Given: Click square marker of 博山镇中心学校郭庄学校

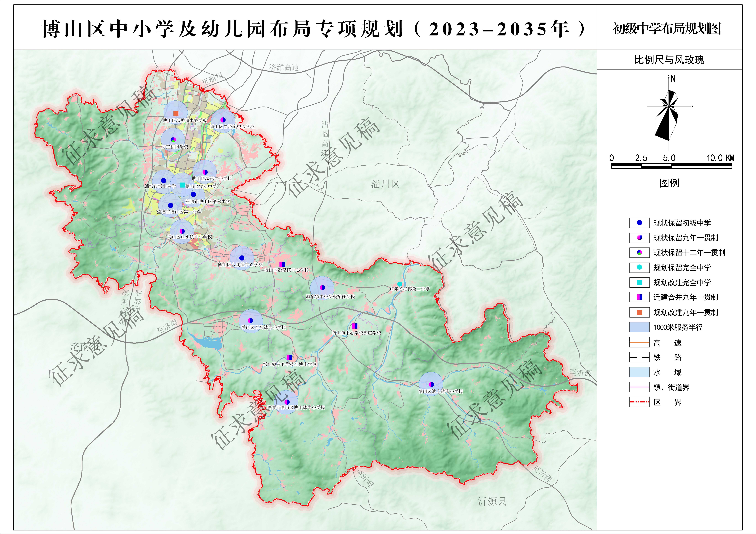Looking at the screenshot, I should 355,326.
